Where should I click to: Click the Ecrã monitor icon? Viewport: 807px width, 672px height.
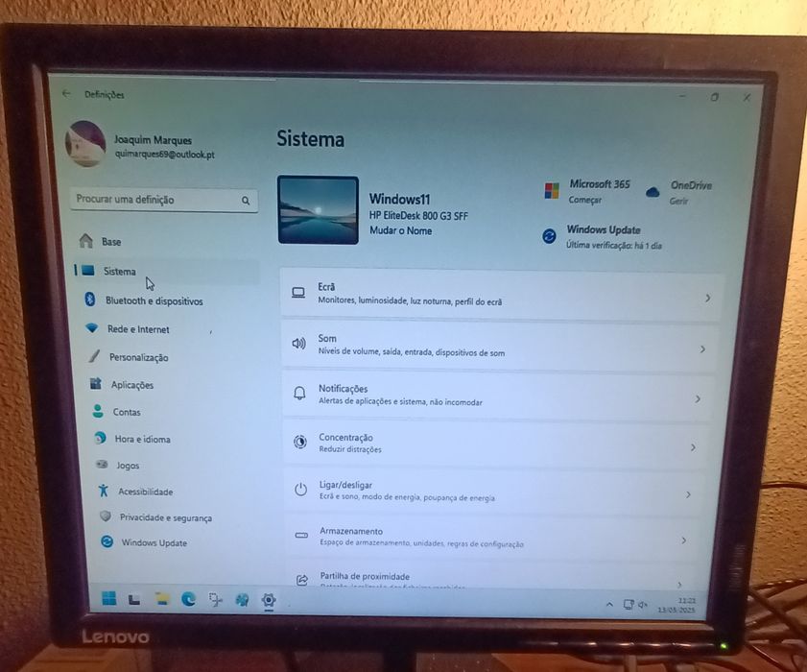(298, 293)
